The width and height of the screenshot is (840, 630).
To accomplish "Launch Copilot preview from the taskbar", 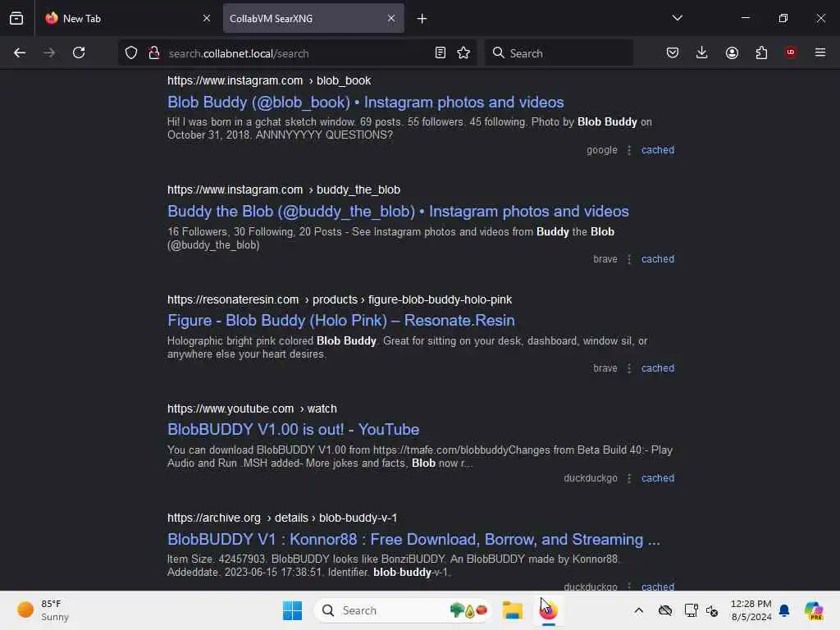I will point(814,610).
